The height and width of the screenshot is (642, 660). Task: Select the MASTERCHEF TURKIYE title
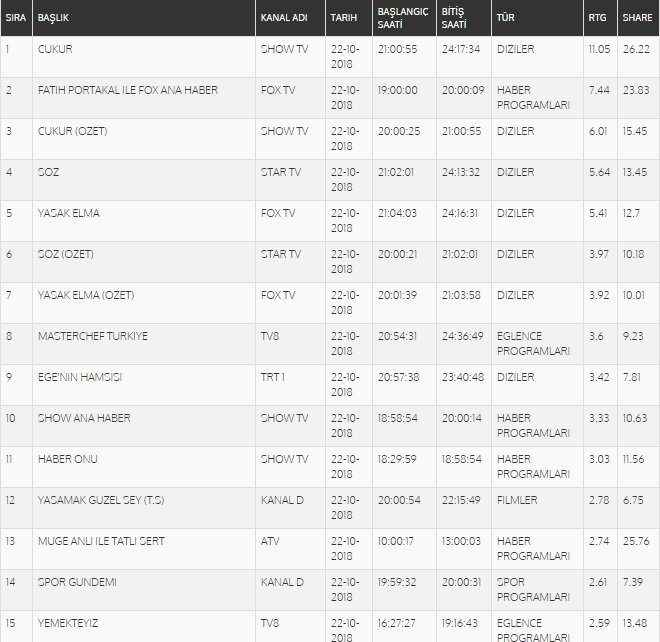click(91, 336)
